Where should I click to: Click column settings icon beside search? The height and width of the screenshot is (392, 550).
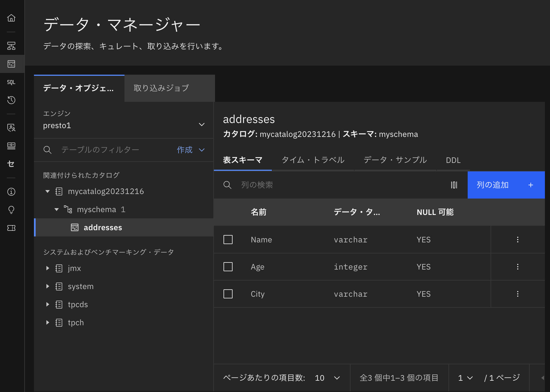pyautogui.click(x=454, y=185)
